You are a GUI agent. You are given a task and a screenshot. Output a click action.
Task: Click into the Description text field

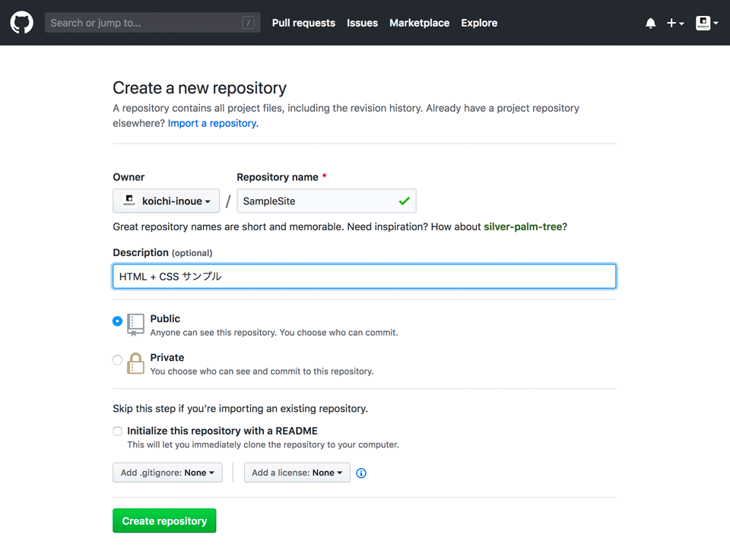point(364,277)
